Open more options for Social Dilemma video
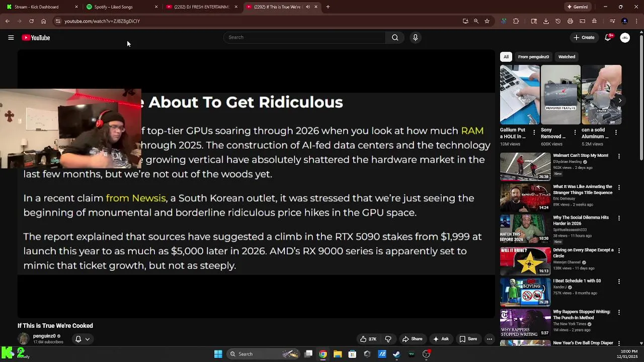Viewport: 644px width, 362px height. pyautogui.click(x=619, y=218)
